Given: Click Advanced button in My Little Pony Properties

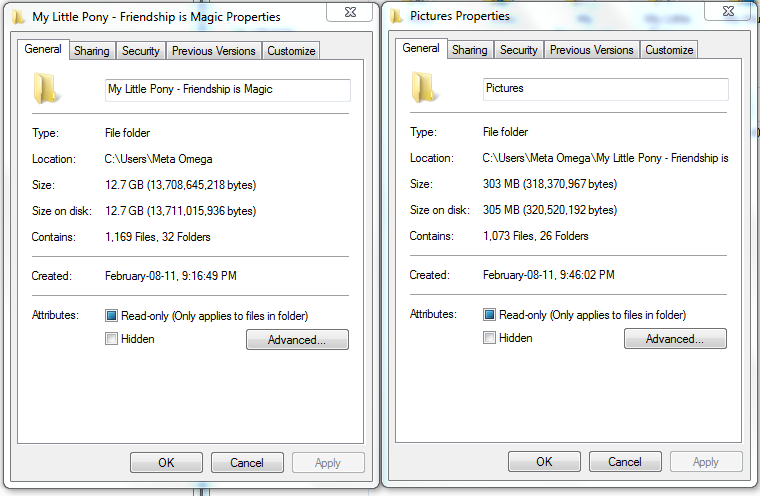Looking at the screenshot, I should pyautogui.click(x=297, y=340).
